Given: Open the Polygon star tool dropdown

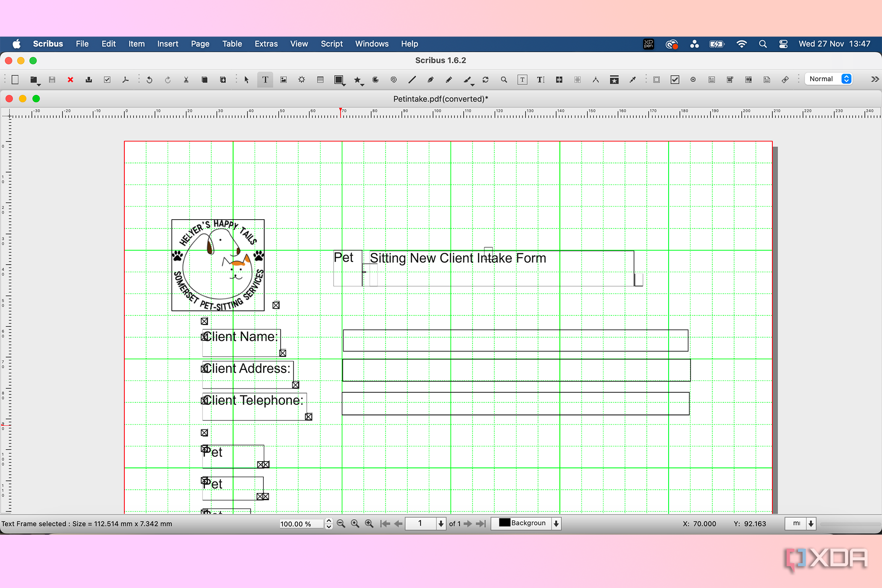Looking at the screenshot, I should coord(362,84).
